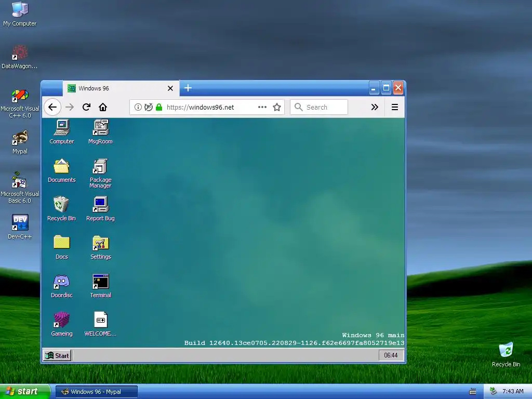
Task: Launch Package Manager shortcut
Action: (100, 173)
